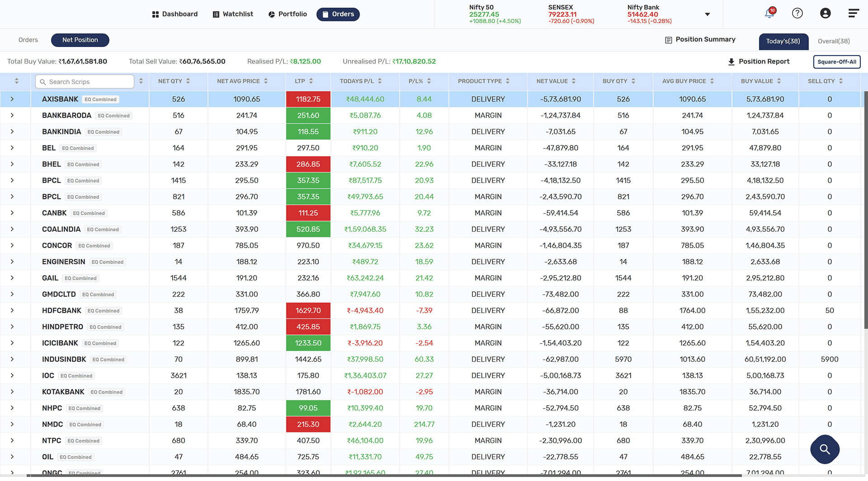
Task: Sort by NET QTY column arrows
Action: coord(188,81)
